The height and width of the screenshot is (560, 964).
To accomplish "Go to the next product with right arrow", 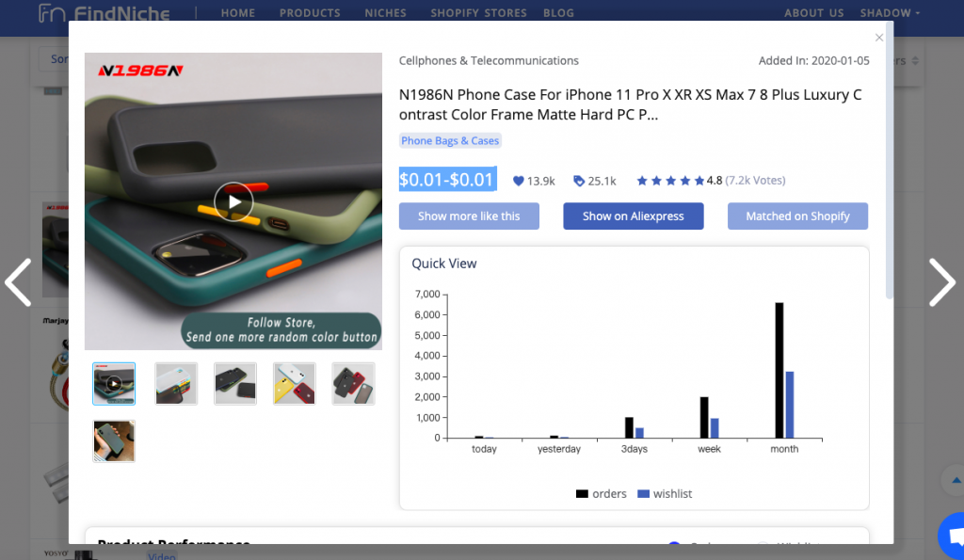I will click(941, 282).
